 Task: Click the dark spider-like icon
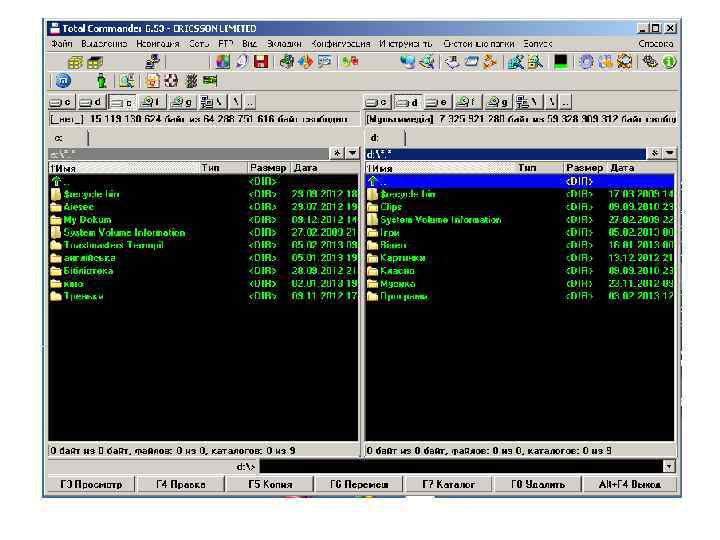click(191, 81)
